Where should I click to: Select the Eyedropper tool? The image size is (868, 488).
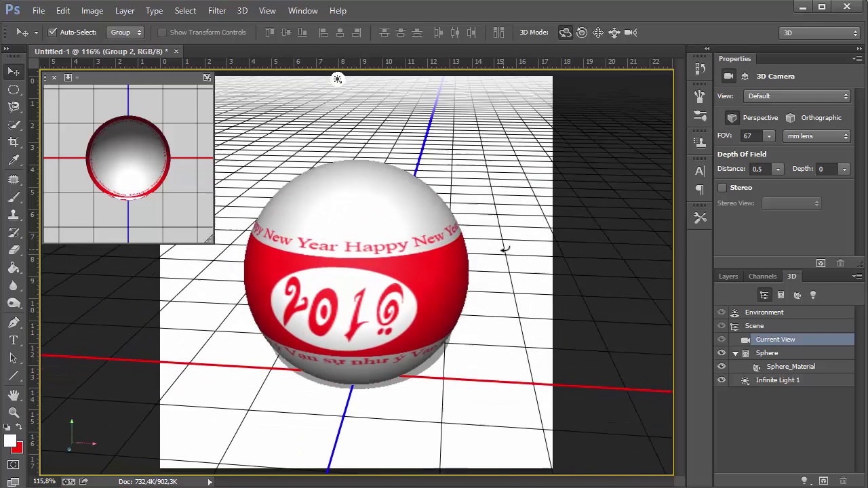[14, 160]
